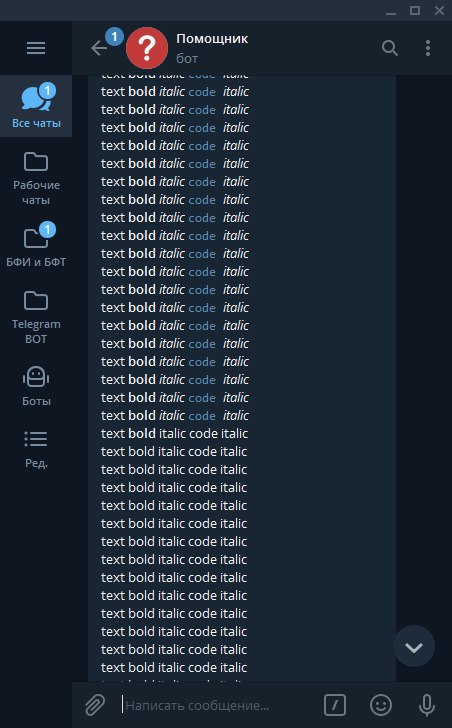Go back using the arrow icon
Viewport: 452px width, 728px height.
coord(99,48)
